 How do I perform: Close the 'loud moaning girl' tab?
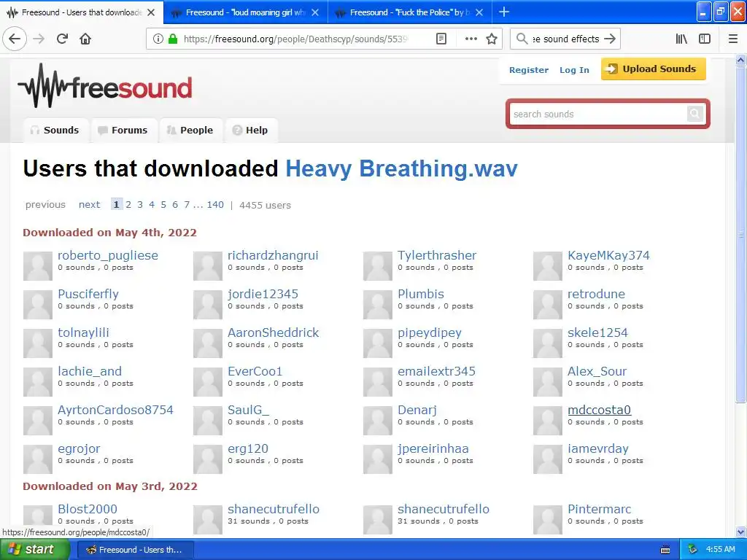(315, 12)
